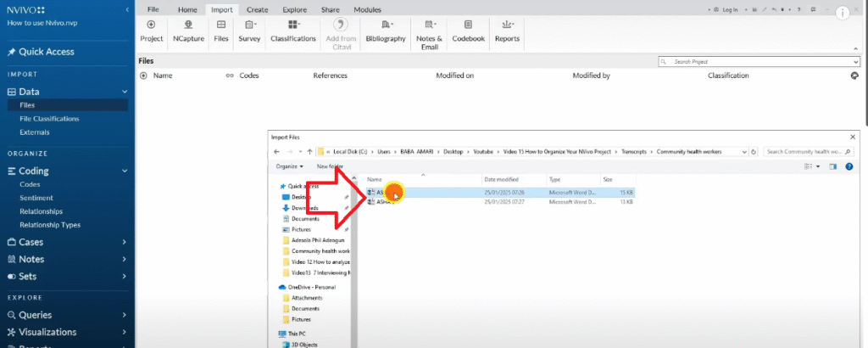This screenshot has height=348, width=868.
Task: Open the Reports import menu
Action: [507, 31]
